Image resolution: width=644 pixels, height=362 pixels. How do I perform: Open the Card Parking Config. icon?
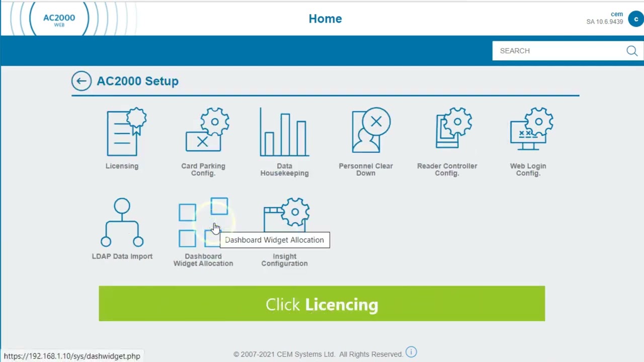tap(207, 130)
